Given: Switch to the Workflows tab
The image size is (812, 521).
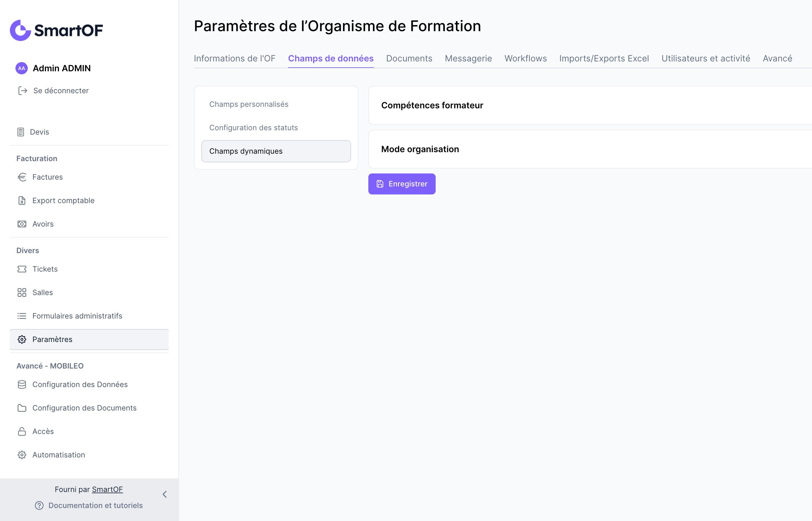Looking at the screenshot, I should click(525, 59).
